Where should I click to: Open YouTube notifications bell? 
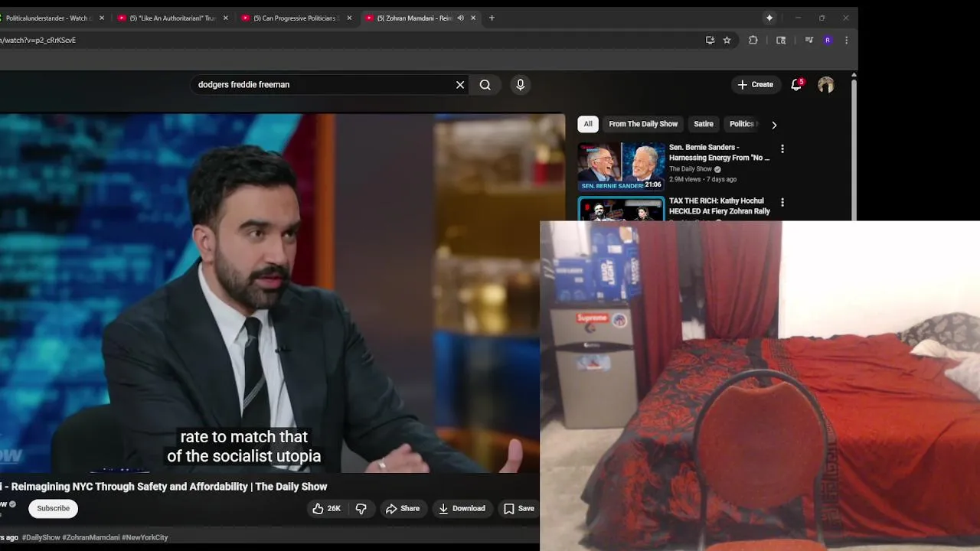796,85
